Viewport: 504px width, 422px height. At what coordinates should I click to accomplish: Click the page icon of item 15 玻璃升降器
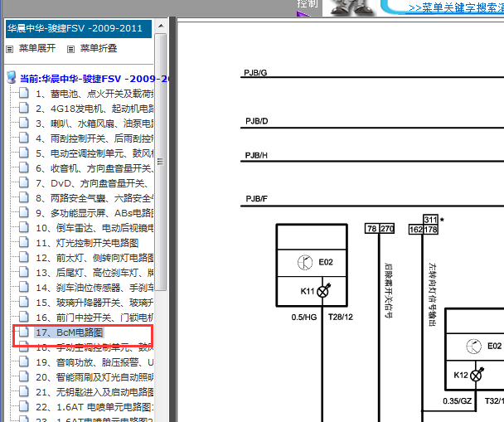24,302
